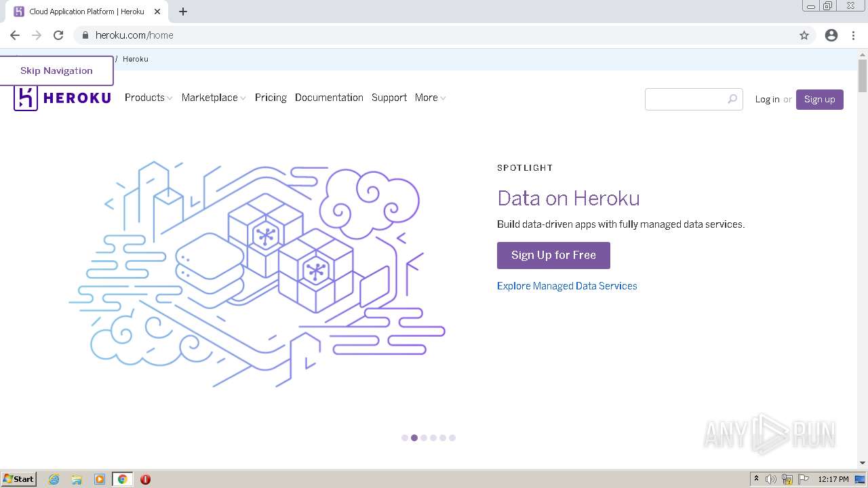This screenshot has width=868, height=488.
Task: Click the show desktop tray icon
Action: (x=861, y=479)
